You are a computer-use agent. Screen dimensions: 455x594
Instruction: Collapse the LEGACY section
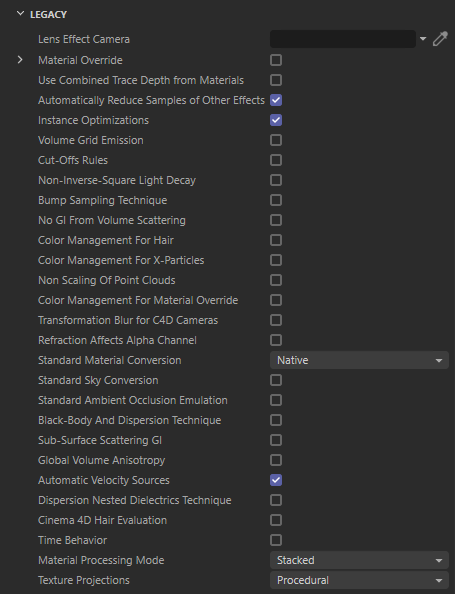click(x=20, y=14)
